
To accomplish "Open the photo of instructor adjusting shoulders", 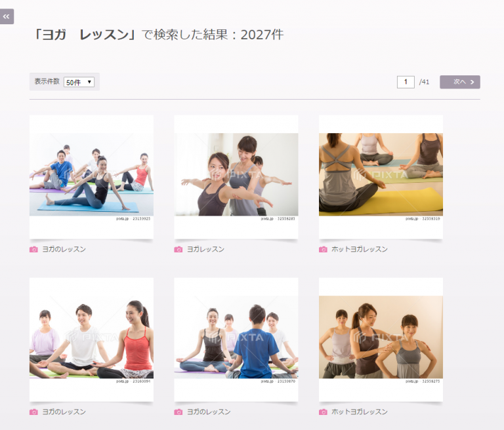I will [381, 338].
